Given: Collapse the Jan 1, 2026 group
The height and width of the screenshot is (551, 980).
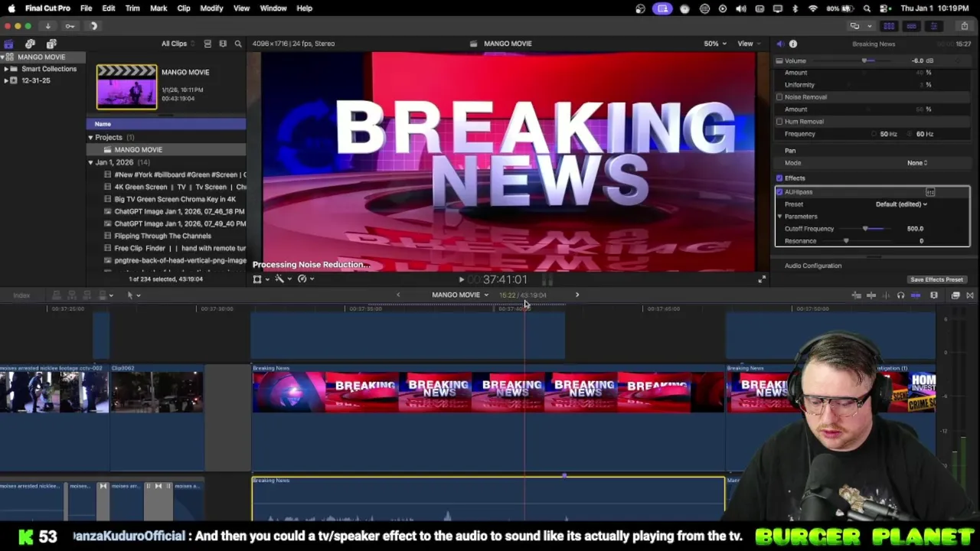Looking at the screenshot, I should [x=90, y=163].
